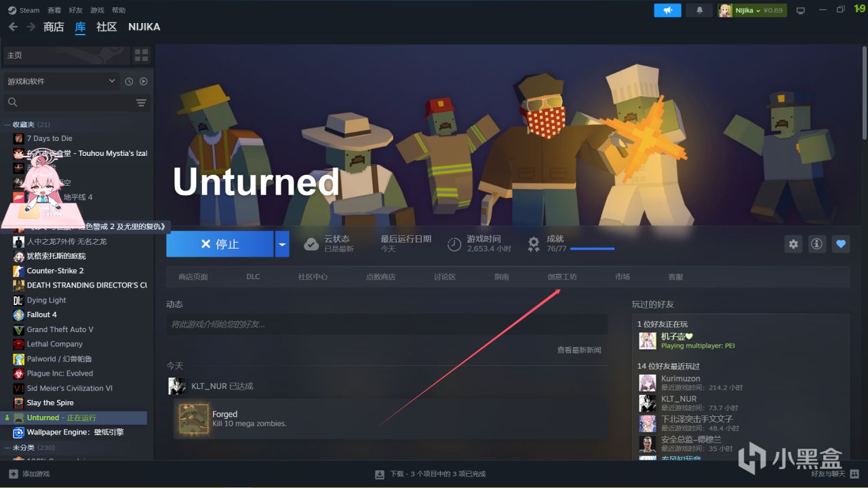Viewport: 868px width, 488px height.
Task: Select Fallout 4 in library
Action: [x=42, y=315]
